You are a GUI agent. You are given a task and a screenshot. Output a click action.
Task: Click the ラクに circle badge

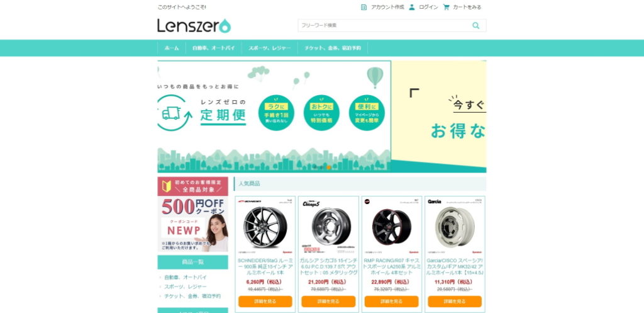(x=276, y=113)
